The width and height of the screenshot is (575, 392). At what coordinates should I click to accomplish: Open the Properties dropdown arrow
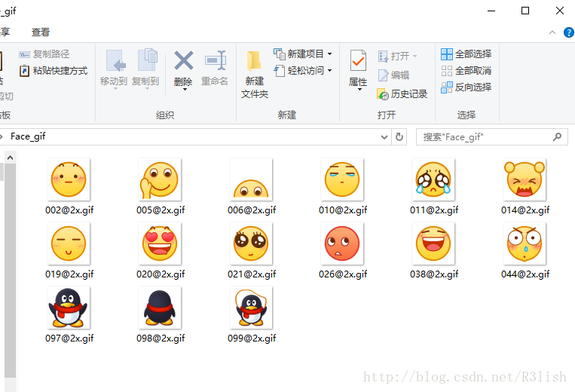(x=359, y=89)
